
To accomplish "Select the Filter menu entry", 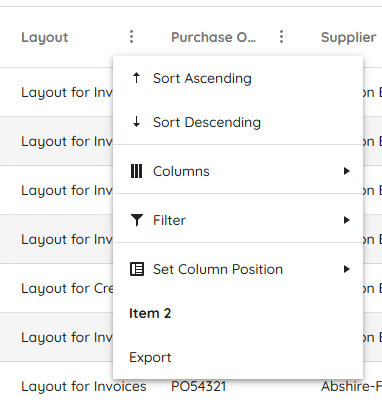I will tap(238, 220).
